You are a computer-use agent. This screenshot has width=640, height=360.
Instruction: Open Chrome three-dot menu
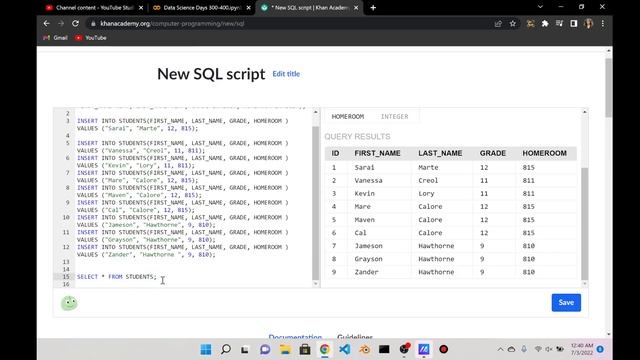pos(603,24)
